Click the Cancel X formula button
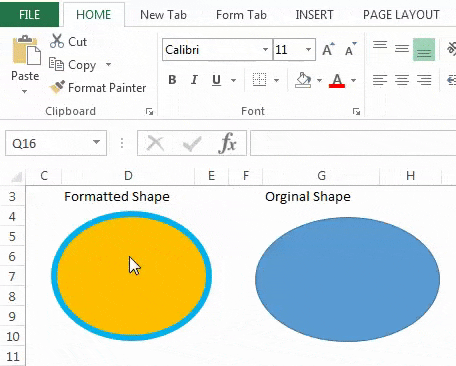Viewport: 456px width, 366px height. [x=155, y=143]
